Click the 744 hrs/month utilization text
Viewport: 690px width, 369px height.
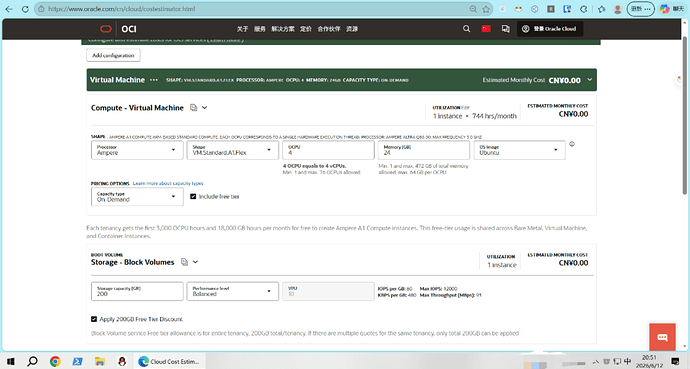pos(494,116)
